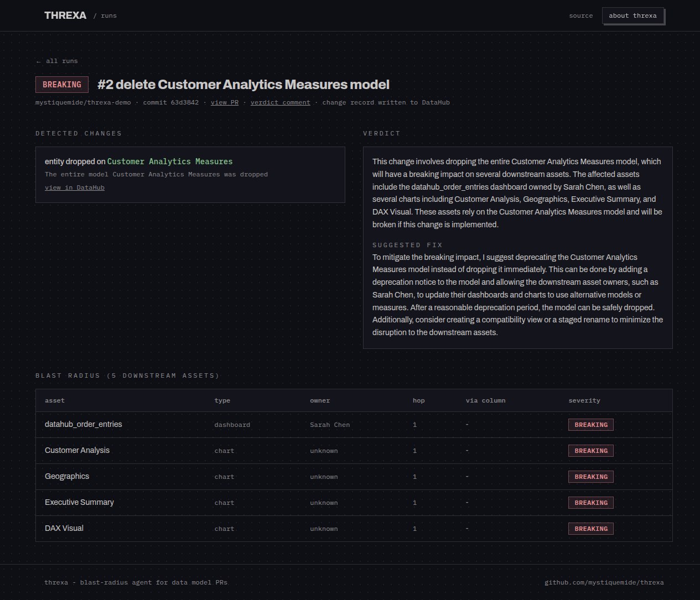
Task: Click the VERDICT heading
Action: (381, 133)
